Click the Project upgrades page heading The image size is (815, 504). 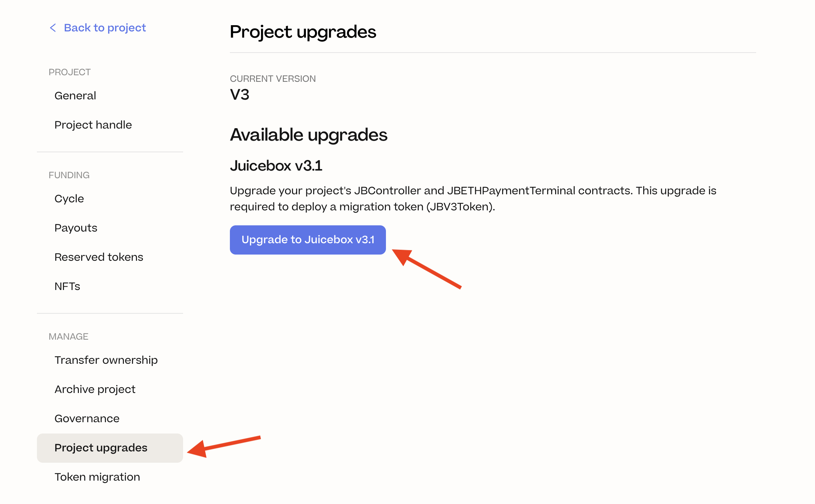(303, 32)
